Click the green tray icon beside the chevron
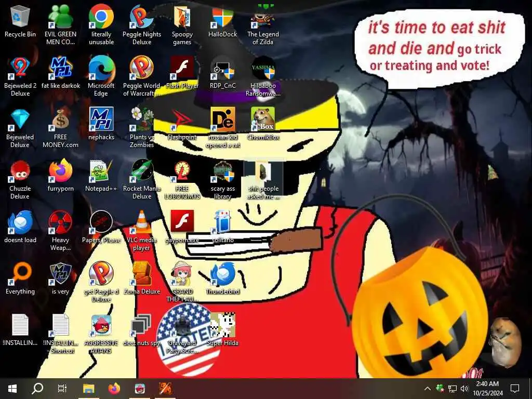 [x=440, y=388]
